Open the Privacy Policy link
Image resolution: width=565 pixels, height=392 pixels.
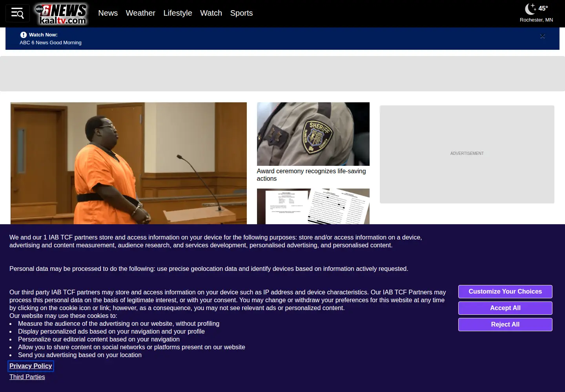click(x=31, y=366)
